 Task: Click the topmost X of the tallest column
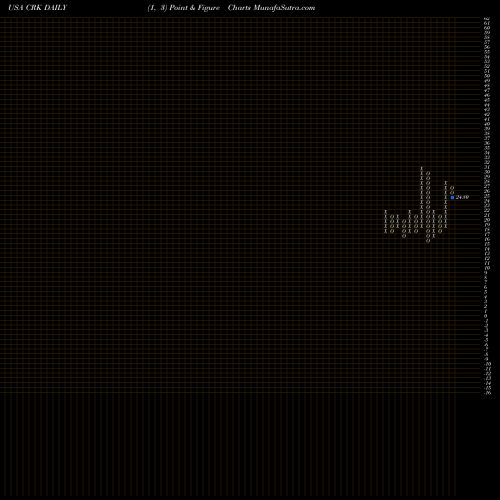click(x=422, y=168)
